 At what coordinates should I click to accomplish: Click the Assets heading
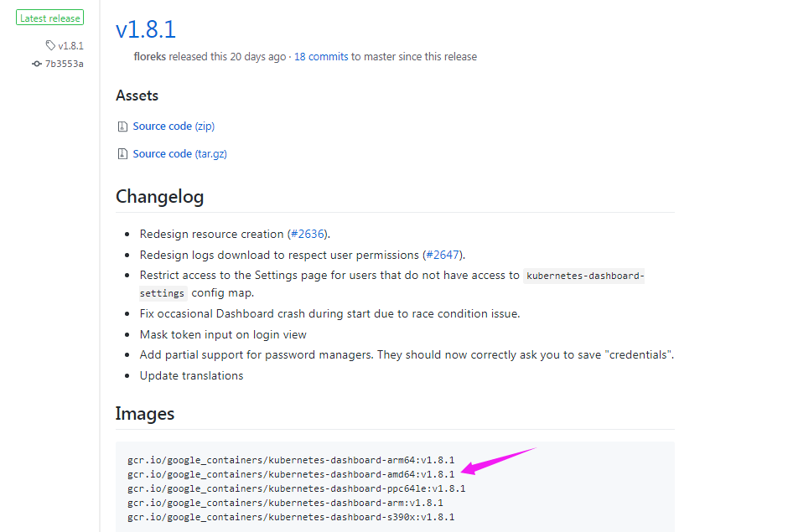click(137, 96)
